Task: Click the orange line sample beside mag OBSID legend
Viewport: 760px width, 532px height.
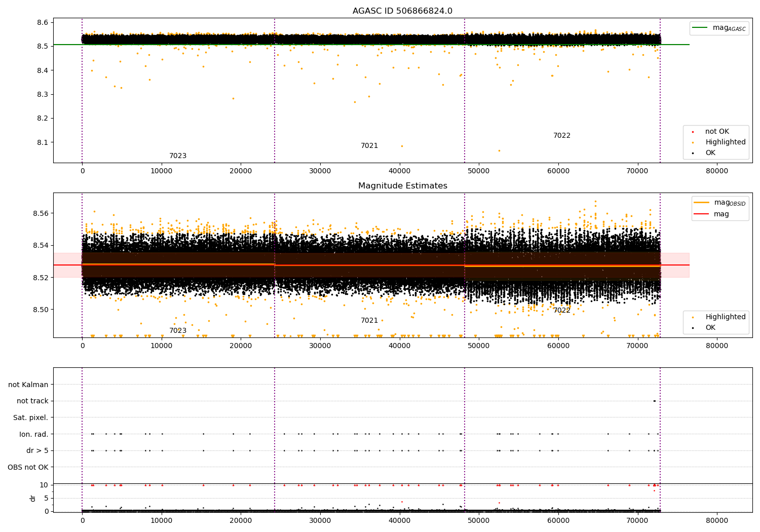Action: [x=702, y=203]
